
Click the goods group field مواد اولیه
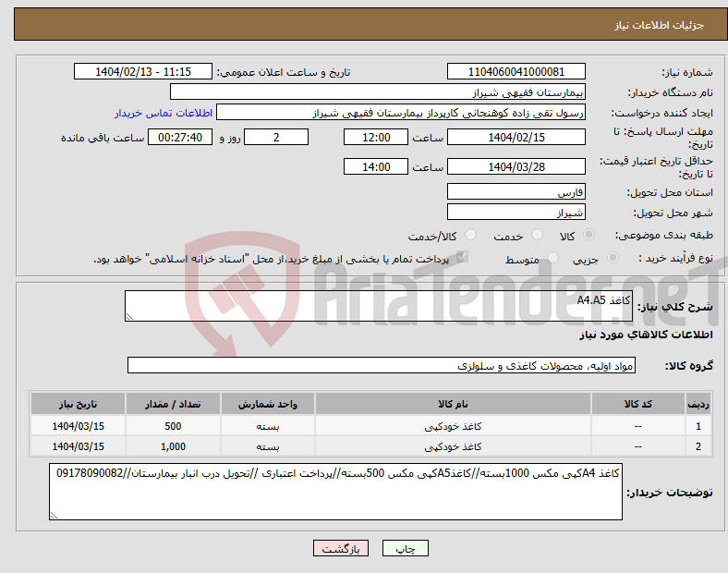382,365
